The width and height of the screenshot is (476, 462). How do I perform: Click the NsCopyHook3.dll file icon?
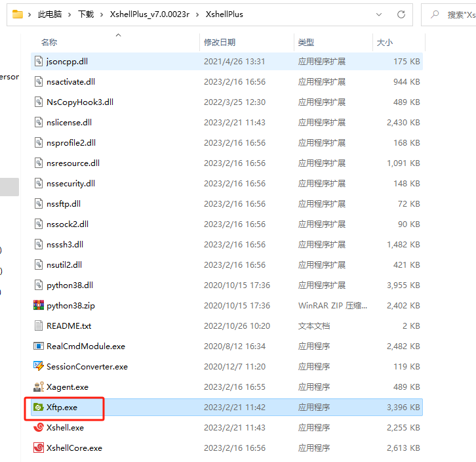[39, 102]
